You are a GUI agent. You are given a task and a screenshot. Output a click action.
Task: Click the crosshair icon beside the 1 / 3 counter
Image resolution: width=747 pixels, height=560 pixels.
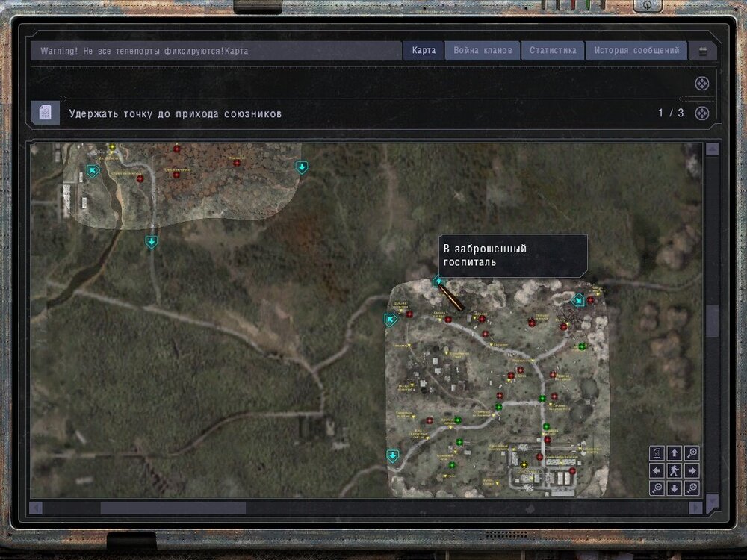click(701, 113)
